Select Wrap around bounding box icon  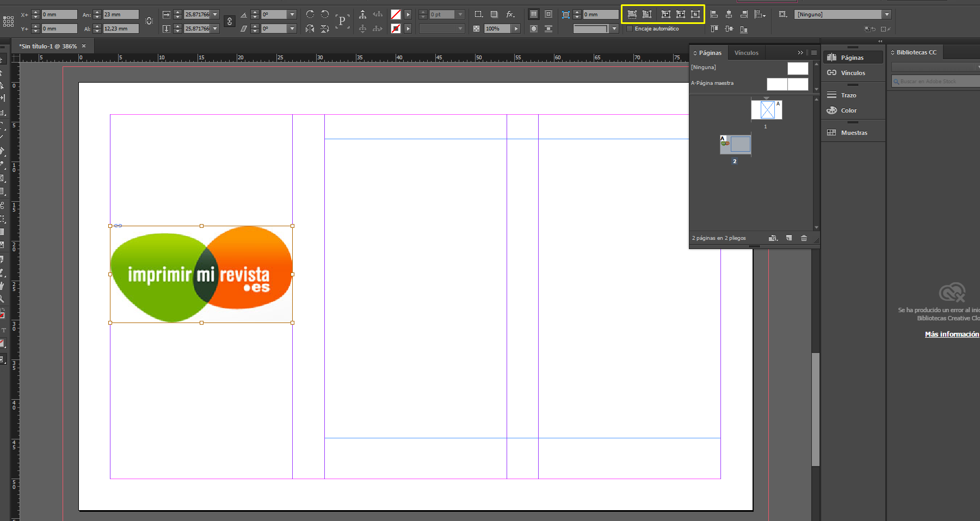click(x=548, y=14)
